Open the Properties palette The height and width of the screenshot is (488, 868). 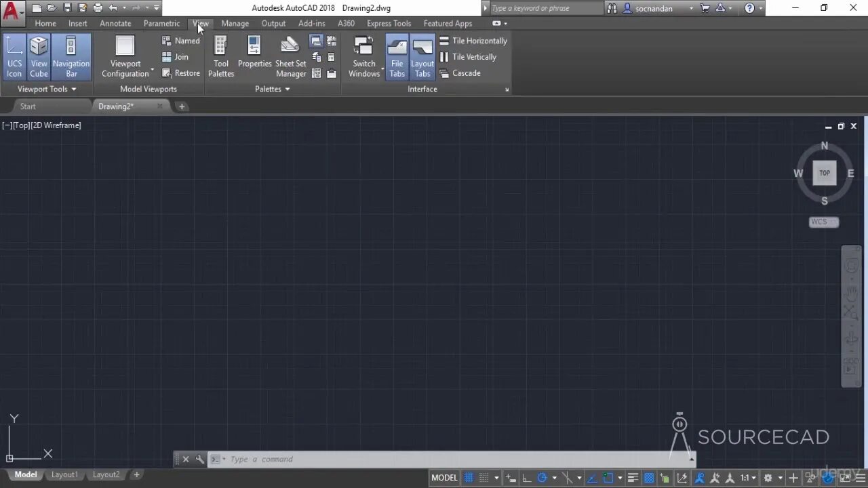click(254, 53)
